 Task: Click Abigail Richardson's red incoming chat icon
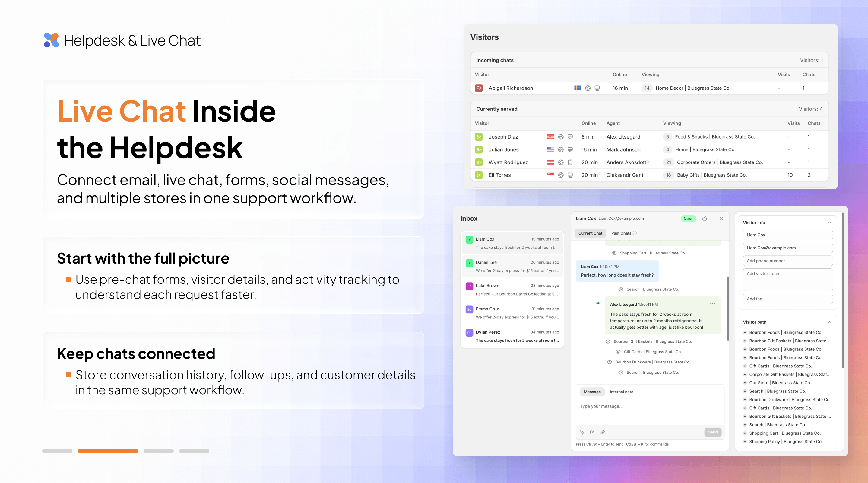pos(478,88)
